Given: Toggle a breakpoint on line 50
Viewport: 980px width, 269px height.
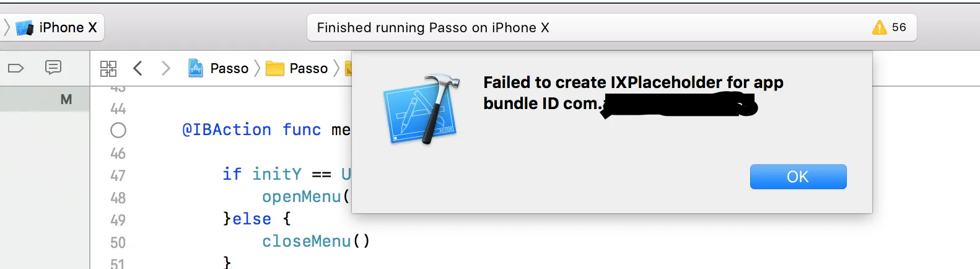Looking at the screenshot, I should pos(118,242).
